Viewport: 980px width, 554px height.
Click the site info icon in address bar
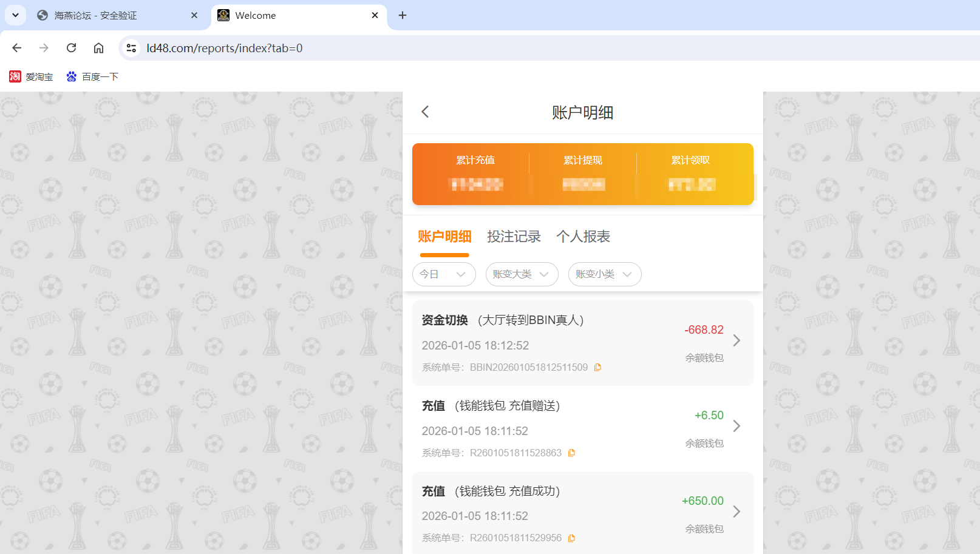[131, 47]
